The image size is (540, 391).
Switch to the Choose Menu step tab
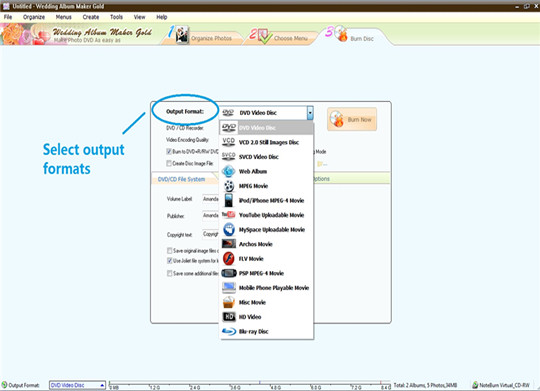pos(280,37)
